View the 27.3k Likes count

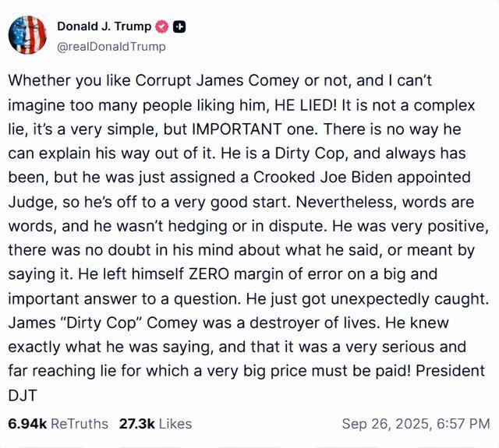pos(136,424)
